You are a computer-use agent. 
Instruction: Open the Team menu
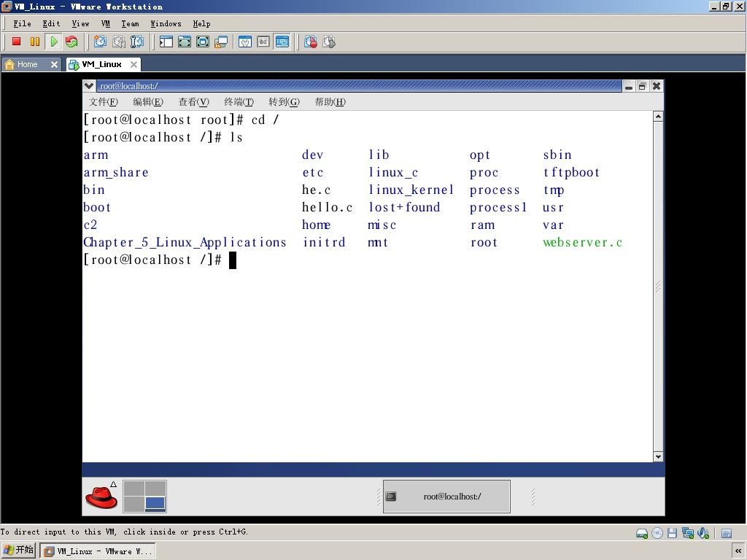[x=130, y=24]
